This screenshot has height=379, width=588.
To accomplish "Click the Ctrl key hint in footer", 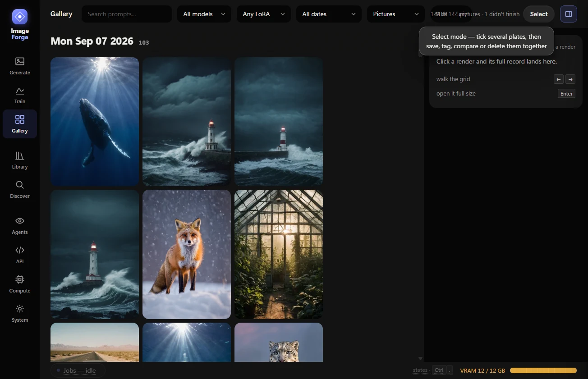I will click(x=439, y=370).
